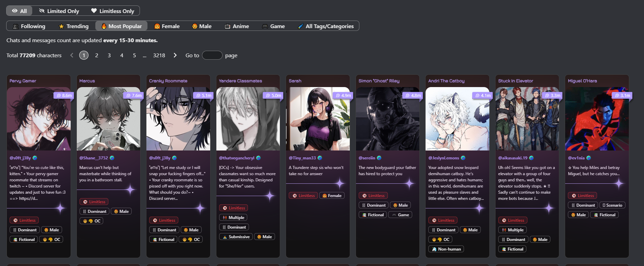Click verified badge next to @Shane_3752
Image resolution: width=644 pixels, height=266 pixels.
(x=112, y=158)
